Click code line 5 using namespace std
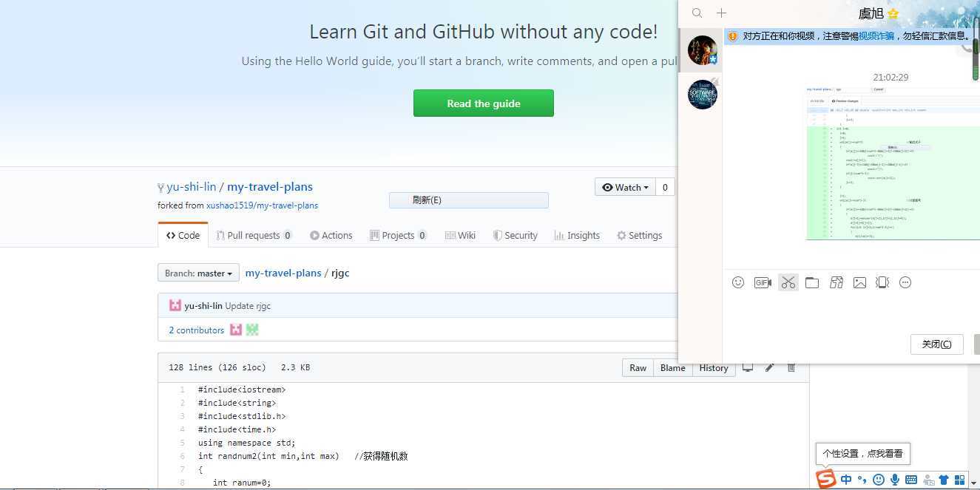The width and height of the screenshot is (980, 490). click(x=246, y=443)
